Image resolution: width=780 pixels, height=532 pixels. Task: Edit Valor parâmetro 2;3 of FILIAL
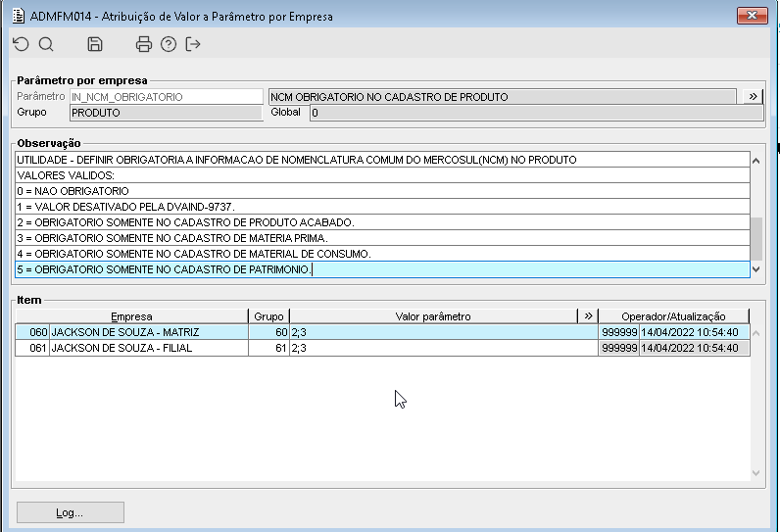pyautogui.click(x=444, y=348)
